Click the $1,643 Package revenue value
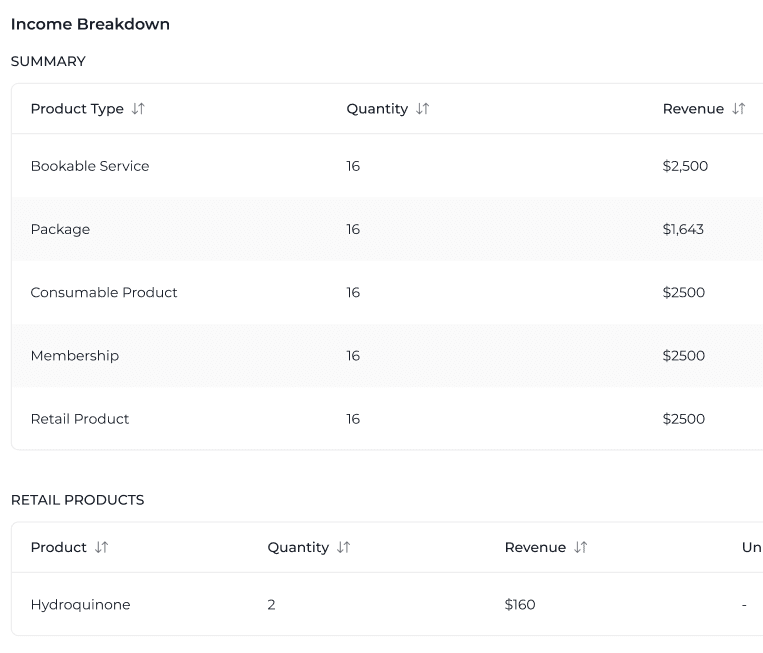 683,229
